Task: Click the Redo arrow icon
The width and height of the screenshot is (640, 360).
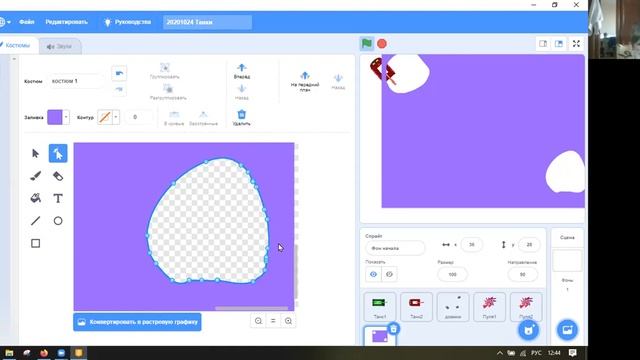Action: pyautogui.click(x=119, y=89)
